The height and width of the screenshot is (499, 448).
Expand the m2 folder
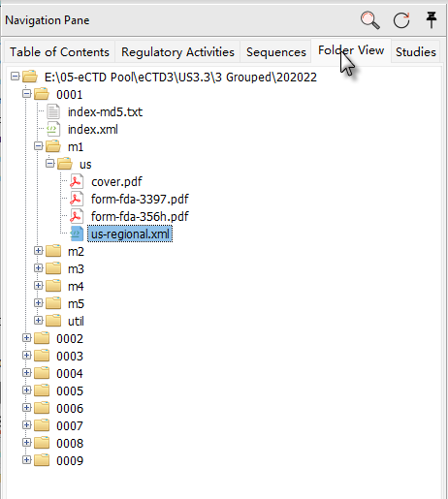39,251
